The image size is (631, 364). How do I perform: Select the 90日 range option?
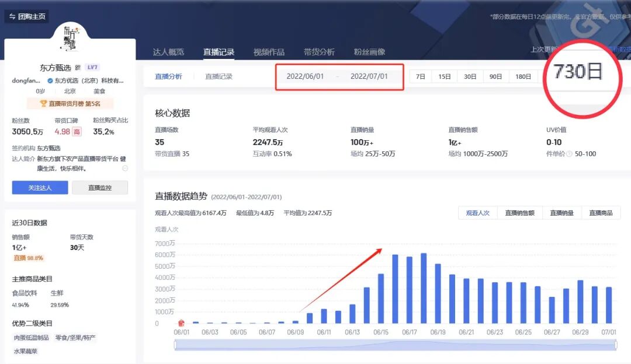point(496,77)
